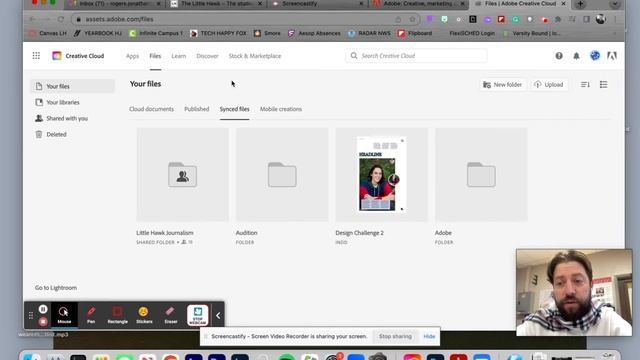Open a new browser tab
Viewport: 640px width, 360px height.
[580, 4]
